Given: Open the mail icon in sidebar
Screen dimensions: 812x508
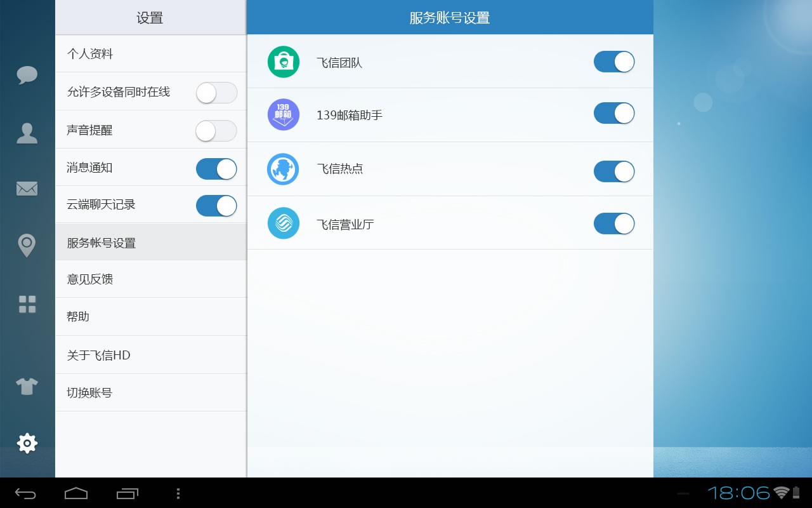Looking at the screenshot, I should [27, 188].
